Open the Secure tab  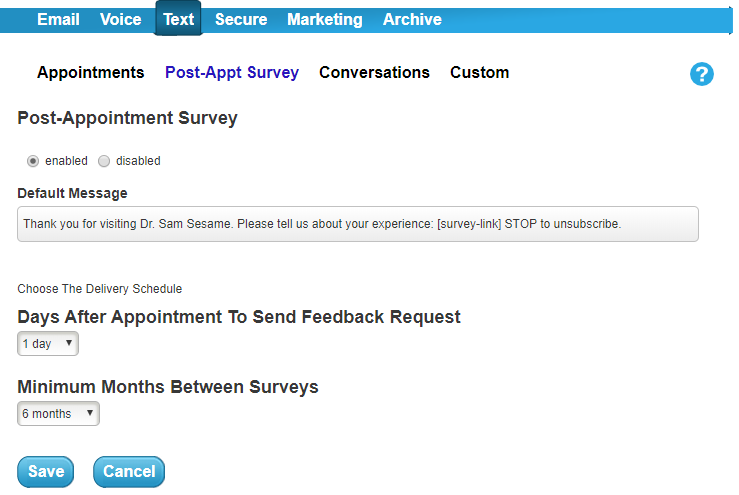point(241,19)
